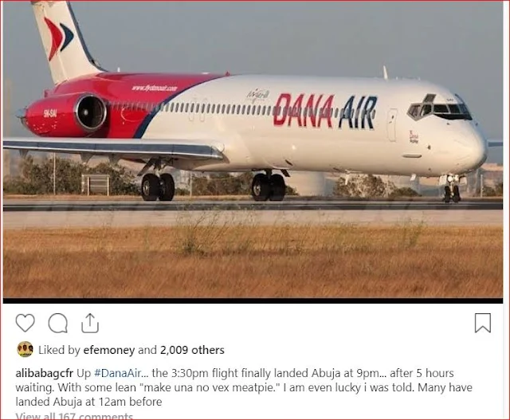Share the post using the upload arrow icon
The width and height of the screenshot is (510, 420).
[x=90, y=323]
